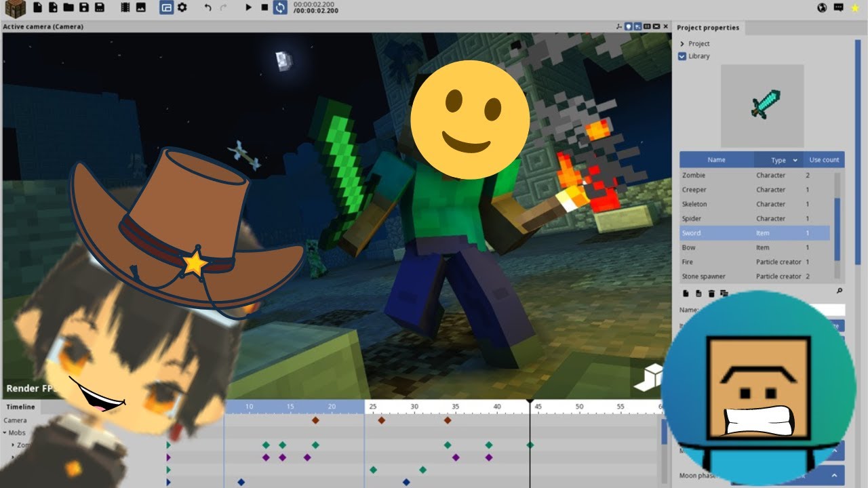Toggle the lightbulb lights button in view header
868x488 pixels.
pos(629,26)
